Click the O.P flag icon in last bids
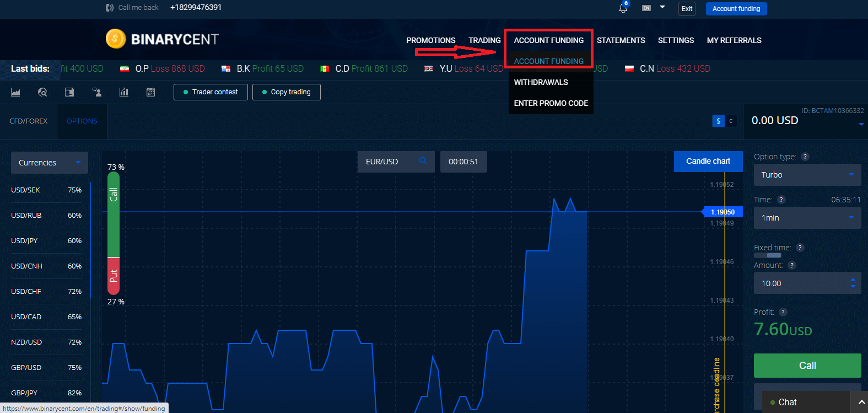Screen dimensions: 868x413 click(x=125, y=69)
